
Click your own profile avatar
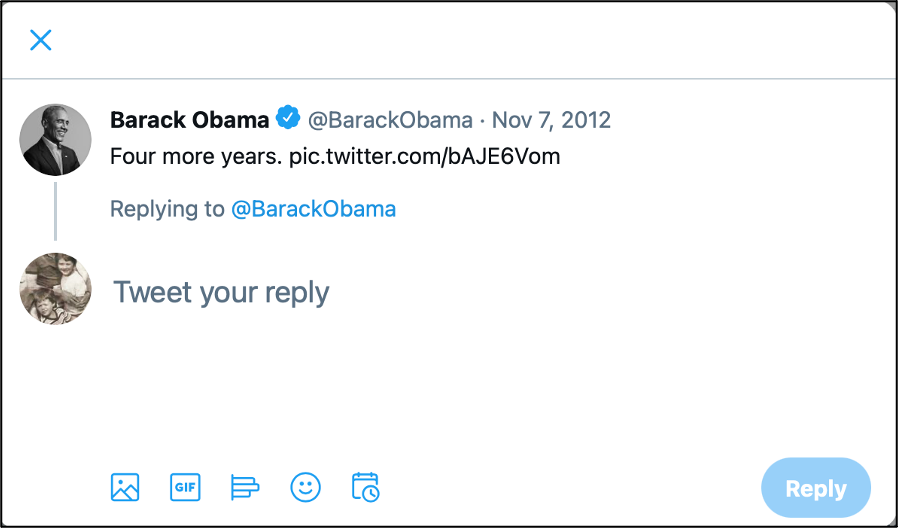(x=56, y=289)
